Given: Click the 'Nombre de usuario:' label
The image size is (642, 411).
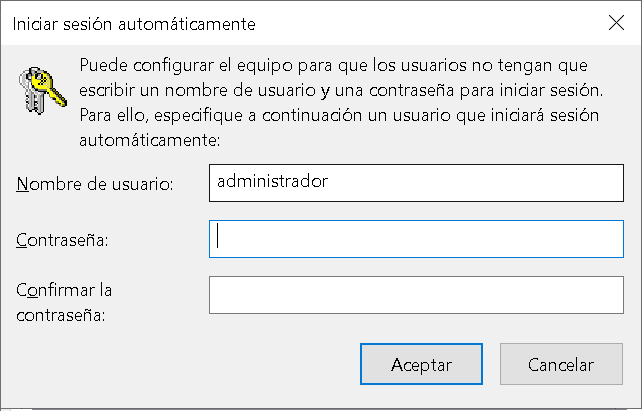Looking at the screenshot, I should pyautogui.click(x=95, y=184).
